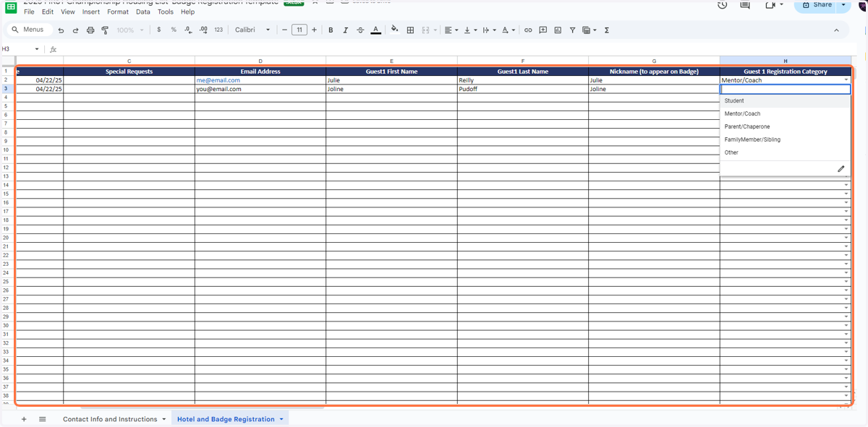Click the Share button
This screenshot has width=868, height=427.
click(816, 5)
